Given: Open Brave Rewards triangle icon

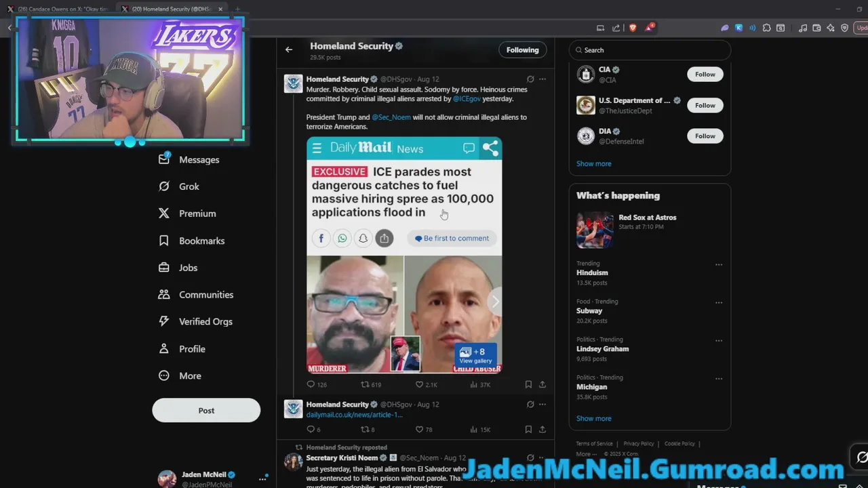Looking at the screenshot, I should click(650, 27).
